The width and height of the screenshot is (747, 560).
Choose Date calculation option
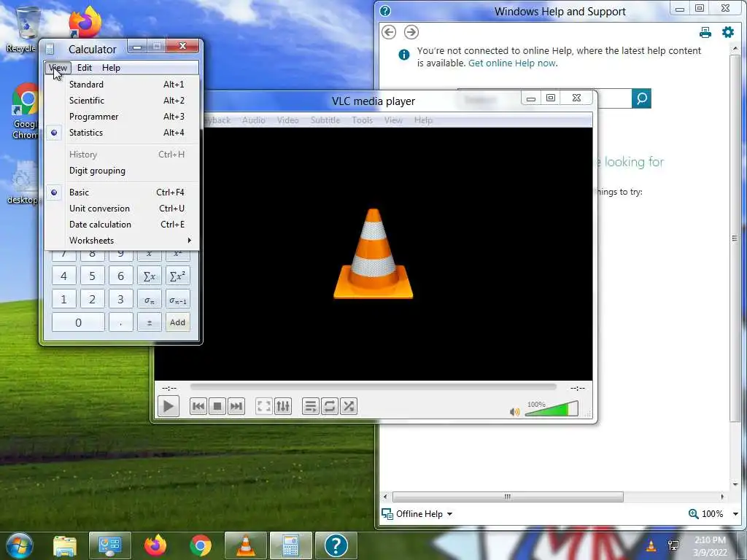coord(122,225)
